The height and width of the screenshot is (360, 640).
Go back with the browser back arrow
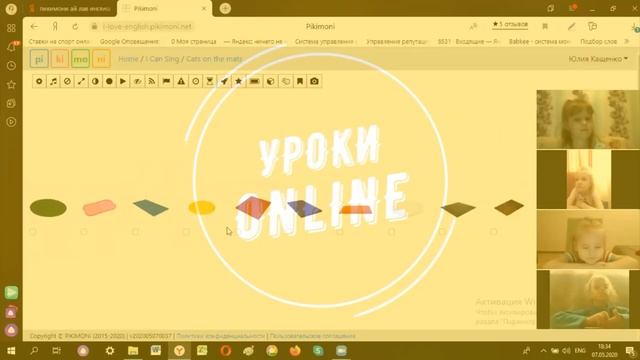tap(34, 27)
